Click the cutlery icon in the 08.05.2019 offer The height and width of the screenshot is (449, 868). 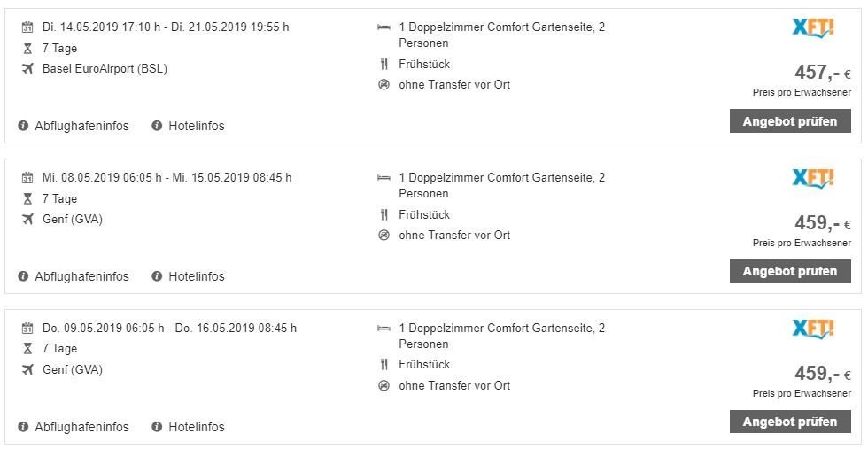tap(384, 215)
